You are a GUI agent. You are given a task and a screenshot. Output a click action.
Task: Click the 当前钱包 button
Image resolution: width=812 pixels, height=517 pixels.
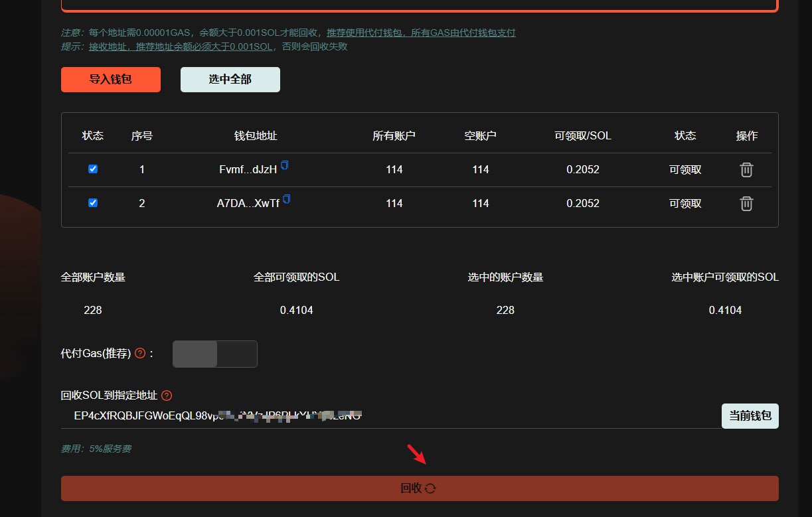coord(750,416)
